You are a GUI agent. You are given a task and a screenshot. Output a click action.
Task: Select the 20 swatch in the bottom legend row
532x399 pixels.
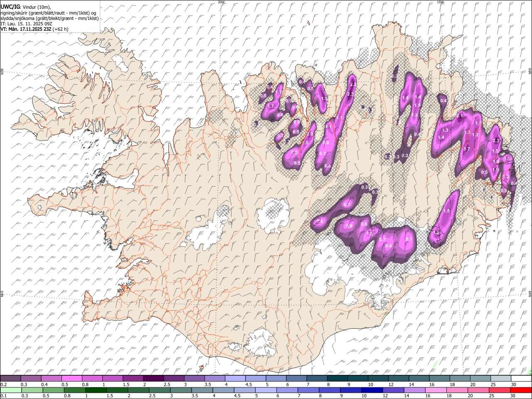[479, 390]
